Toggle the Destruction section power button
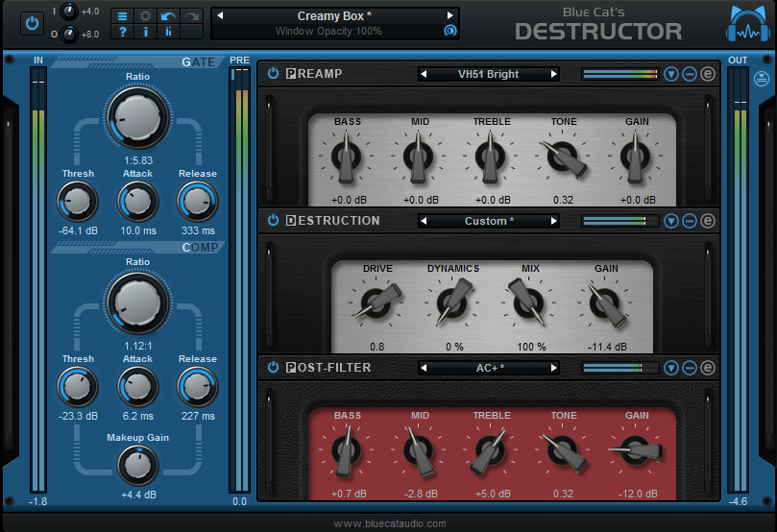 tap(273, 221)
